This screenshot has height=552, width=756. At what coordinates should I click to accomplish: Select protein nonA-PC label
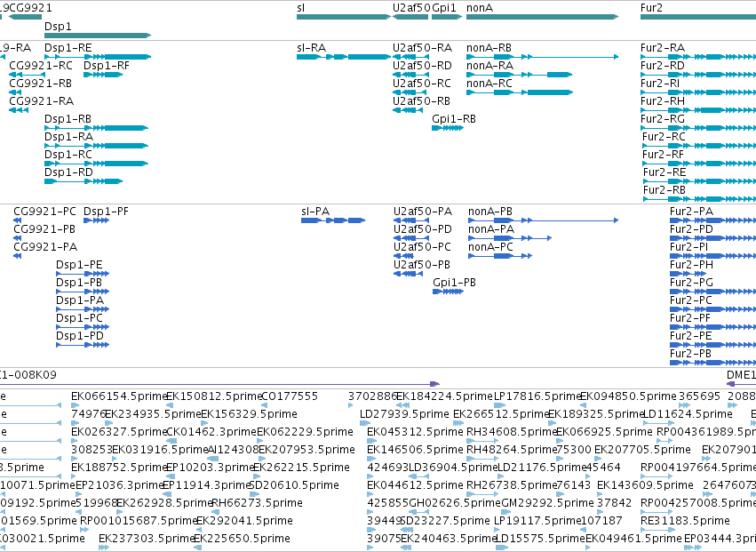pos(490,247)
